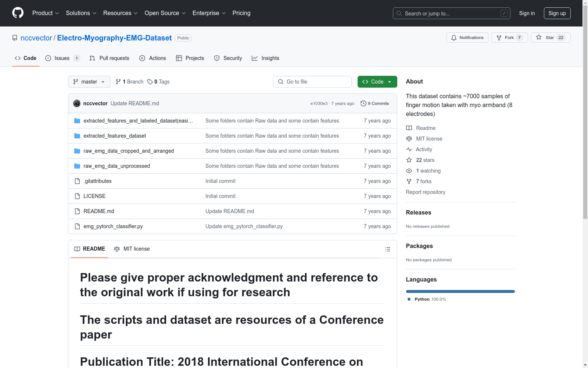Open the raw_emg_data_unprocessed folder
Viewport: 588px width, 368px height.
116,166
